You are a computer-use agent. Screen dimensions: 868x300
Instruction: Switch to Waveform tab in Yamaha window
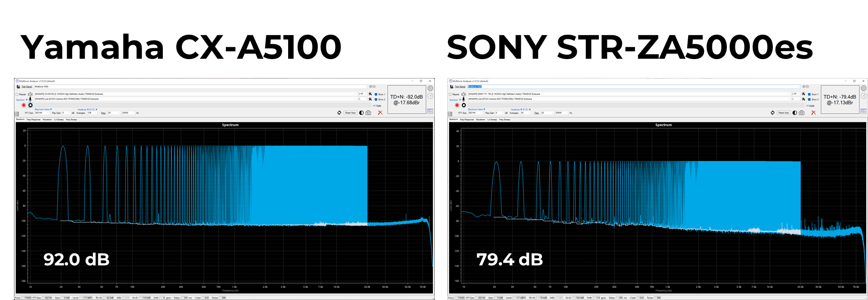tap(47, 120)
